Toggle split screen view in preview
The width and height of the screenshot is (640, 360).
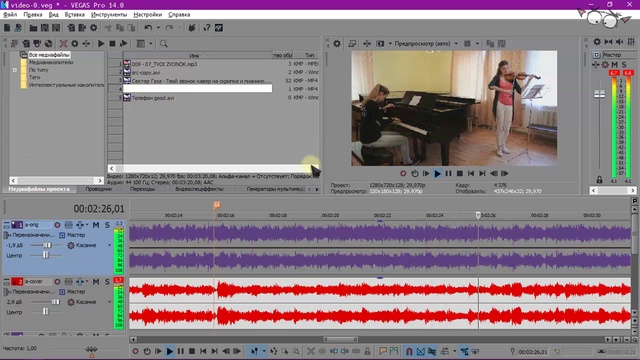(x=380, y=43)
